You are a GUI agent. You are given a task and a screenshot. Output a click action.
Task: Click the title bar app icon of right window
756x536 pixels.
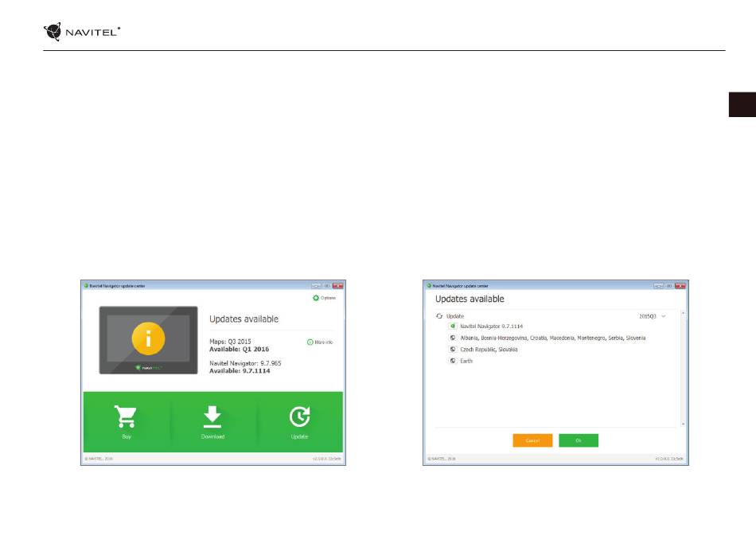[429, 286]
